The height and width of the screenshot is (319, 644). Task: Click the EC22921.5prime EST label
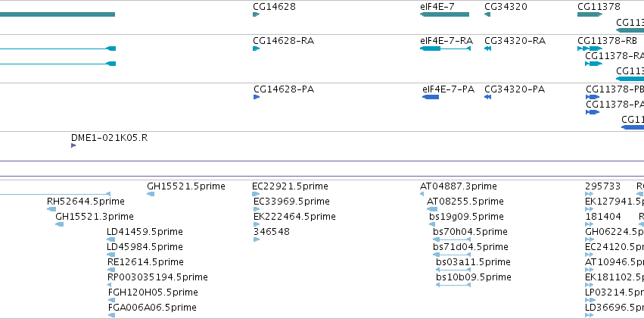290,186
